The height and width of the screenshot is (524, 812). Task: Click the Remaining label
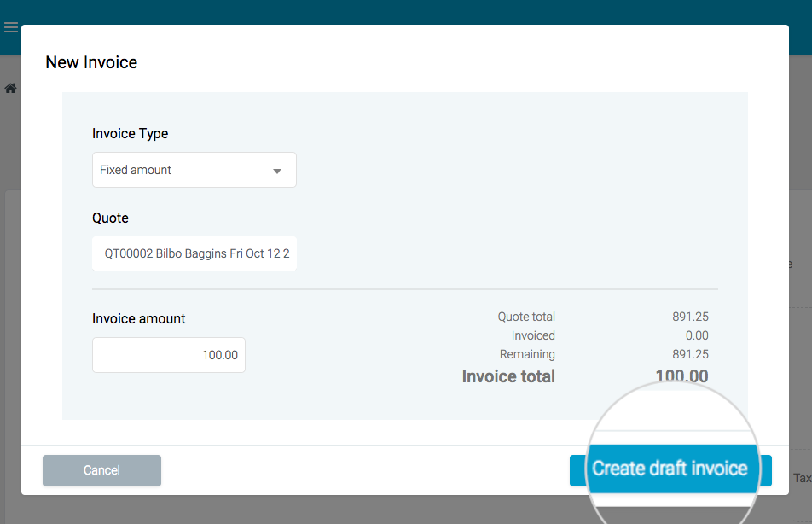(527, 354)
